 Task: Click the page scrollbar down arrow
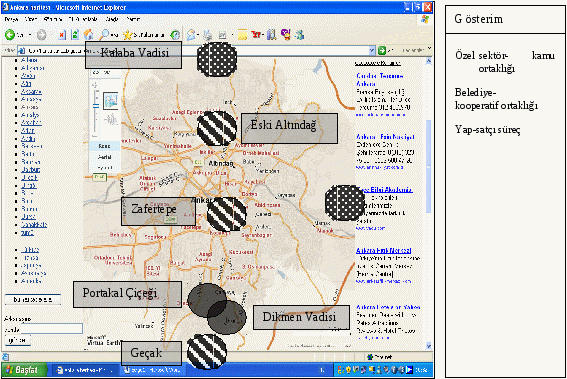coord(429,346)
